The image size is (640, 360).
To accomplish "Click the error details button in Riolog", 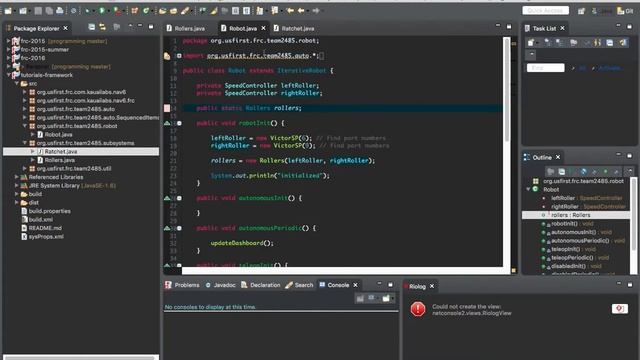I will tap(620, 309).
